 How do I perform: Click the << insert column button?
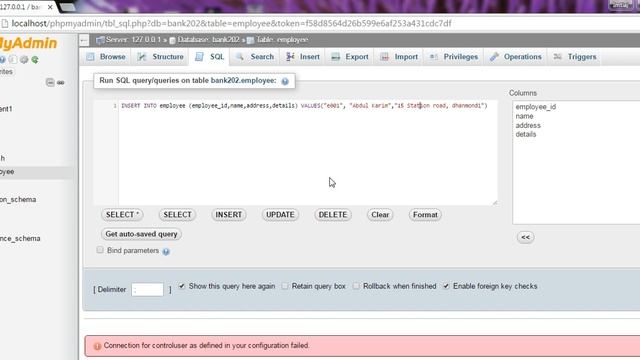pos(525,237)
